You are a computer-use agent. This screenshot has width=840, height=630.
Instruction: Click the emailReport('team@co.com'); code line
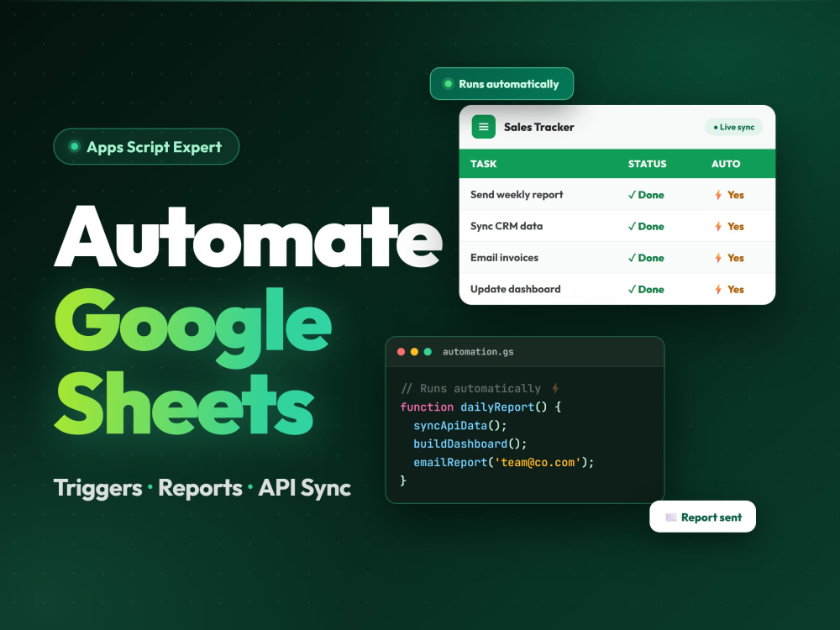pyautogui.click(x=503, y=462)
